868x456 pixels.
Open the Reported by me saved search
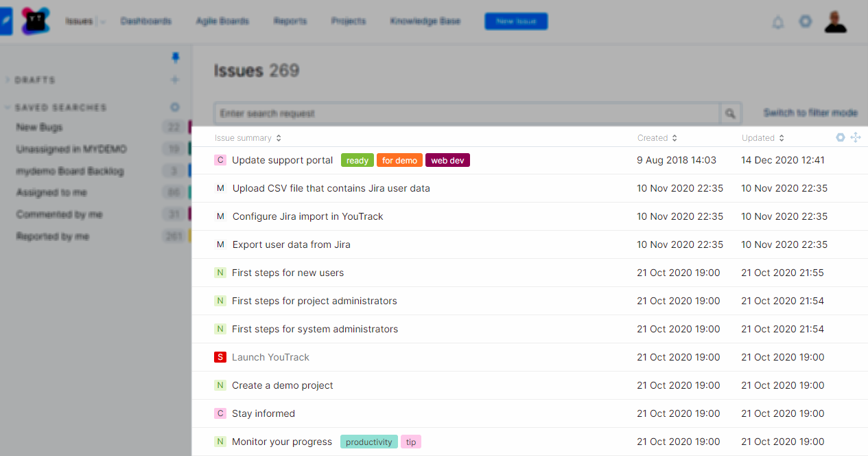click(x=53, y=237)
